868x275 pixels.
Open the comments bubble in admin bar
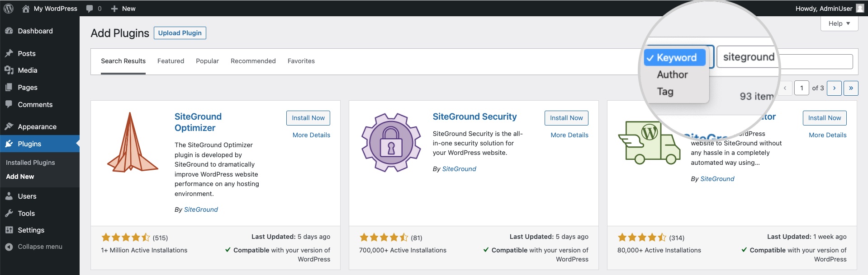[x=90, y=9]
